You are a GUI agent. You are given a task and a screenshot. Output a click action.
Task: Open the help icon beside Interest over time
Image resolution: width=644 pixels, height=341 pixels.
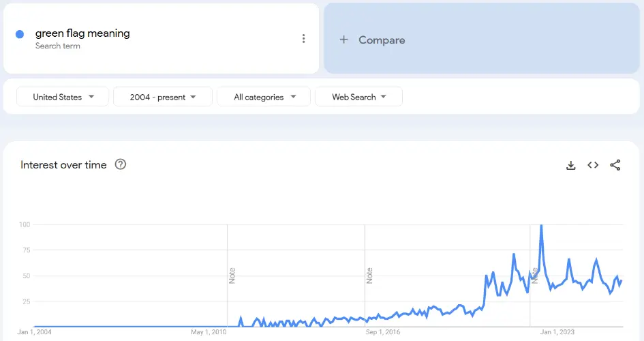coord(121,164)
